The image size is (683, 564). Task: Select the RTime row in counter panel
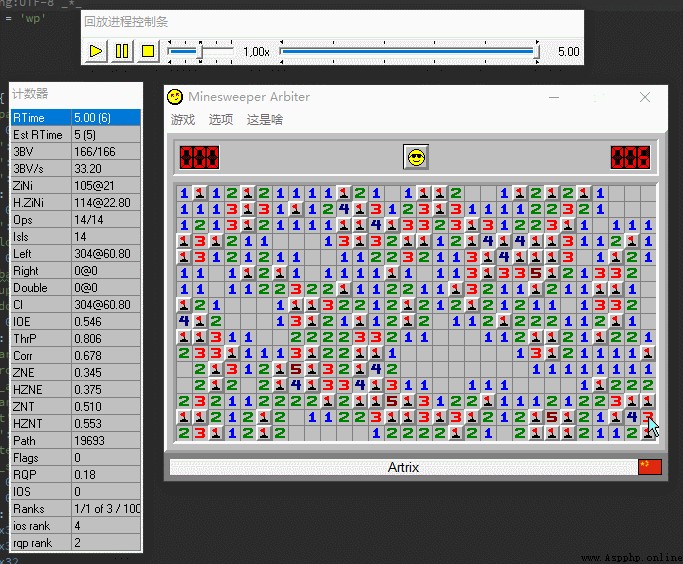pos(76,118)
